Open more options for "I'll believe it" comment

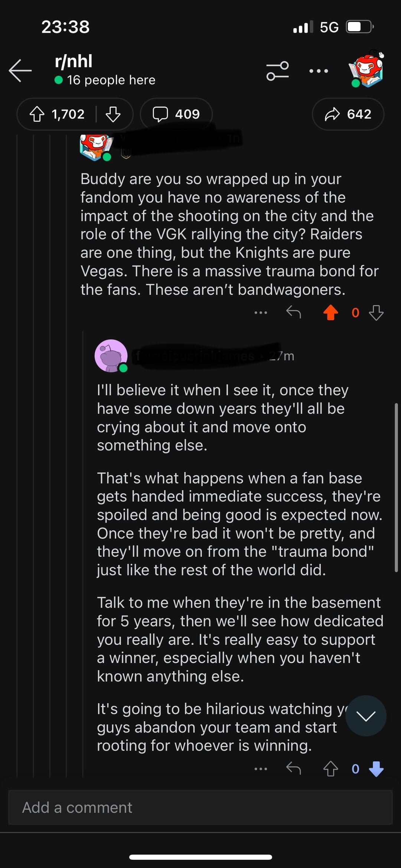tap(261, 768)
